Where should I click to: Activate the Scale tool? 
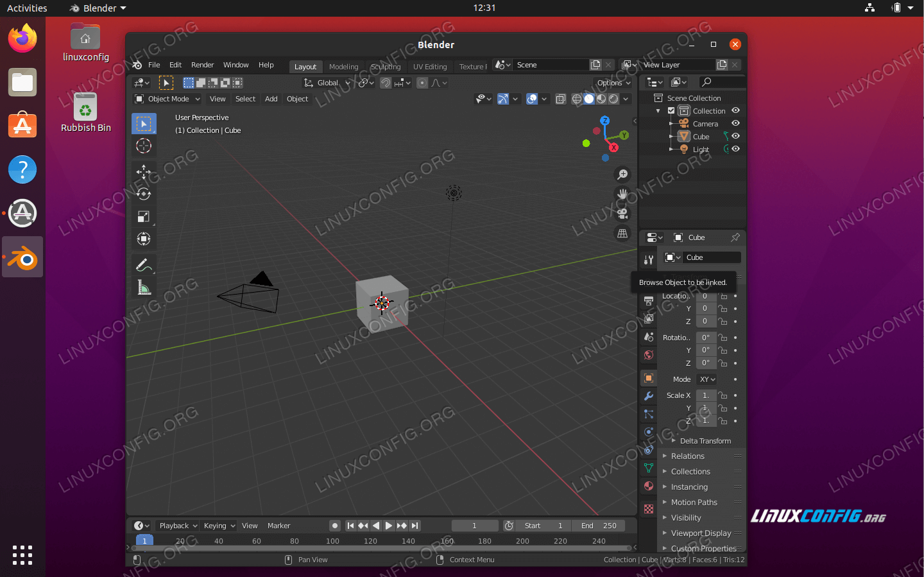point(144,216)
